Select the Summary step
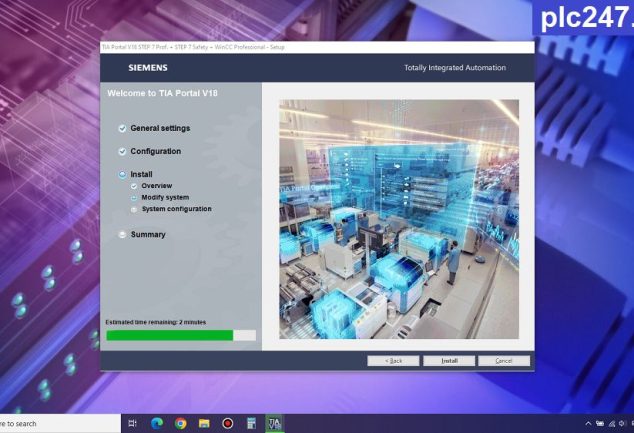Image resolution: width=634 pixels, height=433 pixels. pyautogui.click(x=148, y=234)
